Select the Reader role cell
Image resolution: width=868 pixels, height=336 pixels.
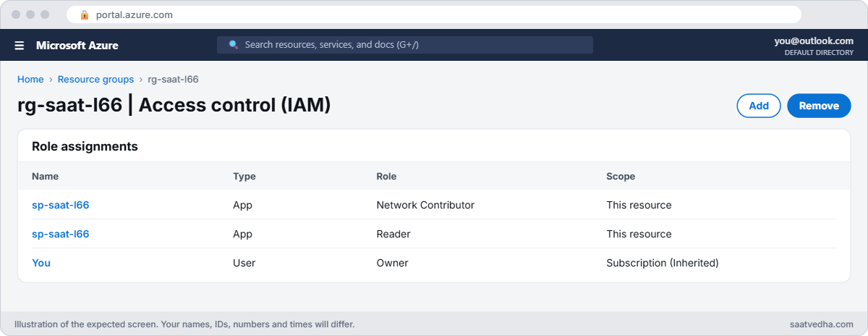tap(393, 234)
